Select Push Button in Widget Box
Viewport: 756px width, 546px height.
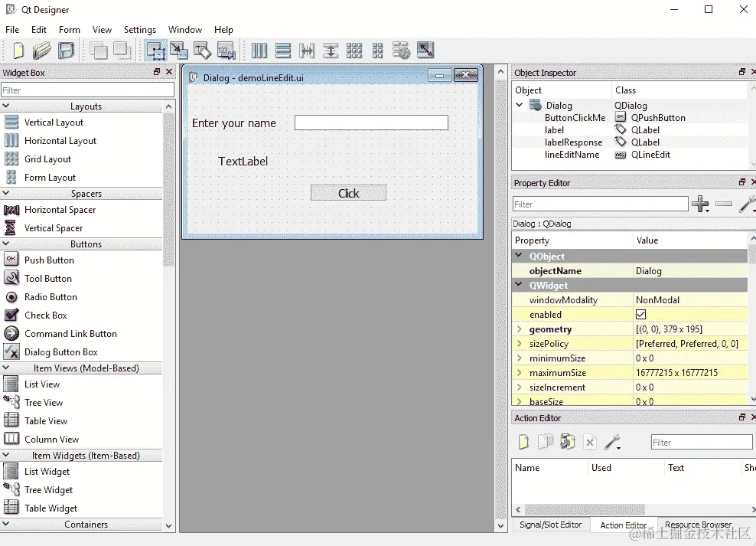click(x=49, y=260)
